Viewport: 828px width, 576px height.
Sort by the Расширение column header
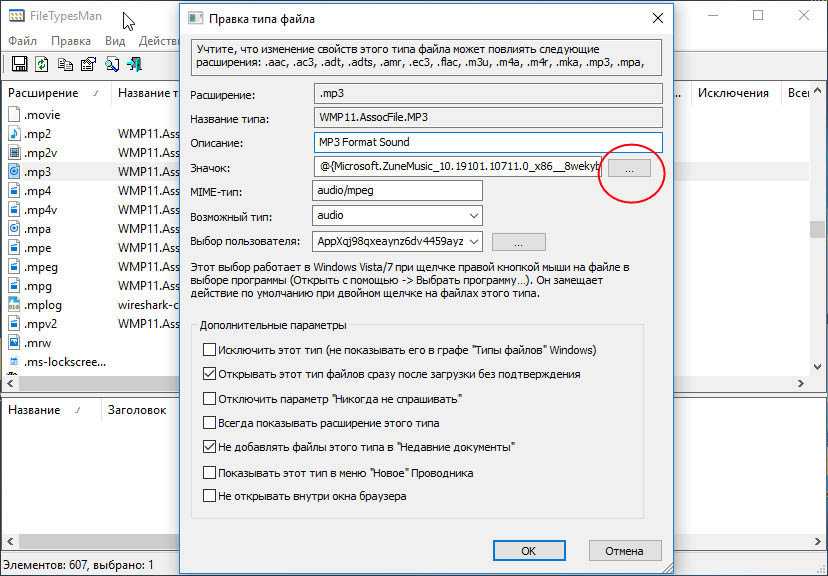pyautogui.click(x=43, y=93)
